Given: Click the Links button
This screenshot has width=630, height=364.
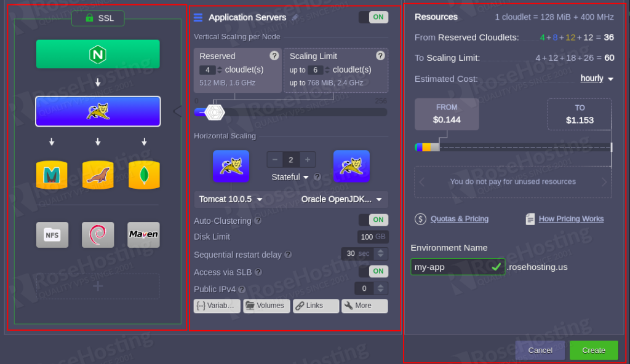Looking at the screenshot, I should point(316,306).
